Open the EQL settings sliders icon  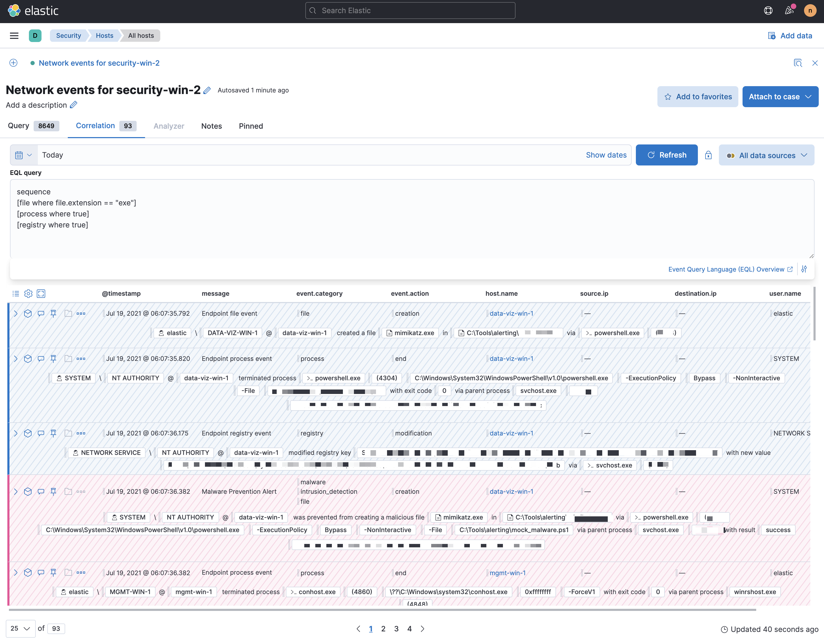(x=804, y=269)
